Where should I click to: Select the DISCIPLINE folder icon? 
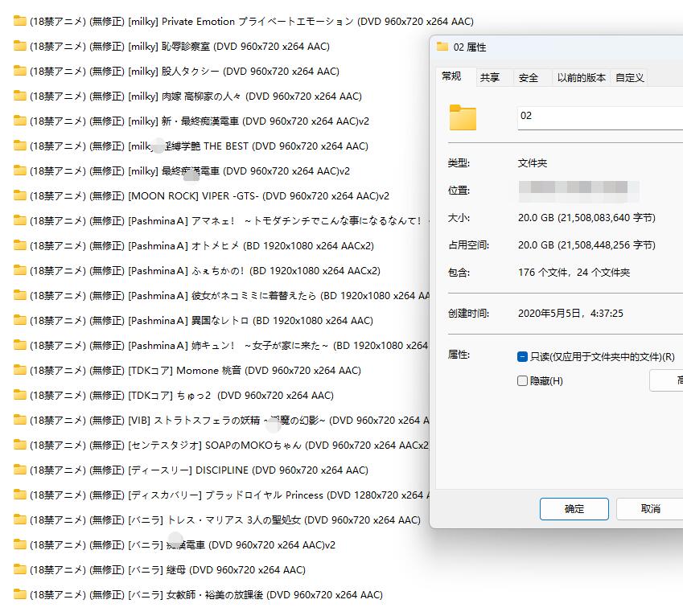[x=20, y=470]
